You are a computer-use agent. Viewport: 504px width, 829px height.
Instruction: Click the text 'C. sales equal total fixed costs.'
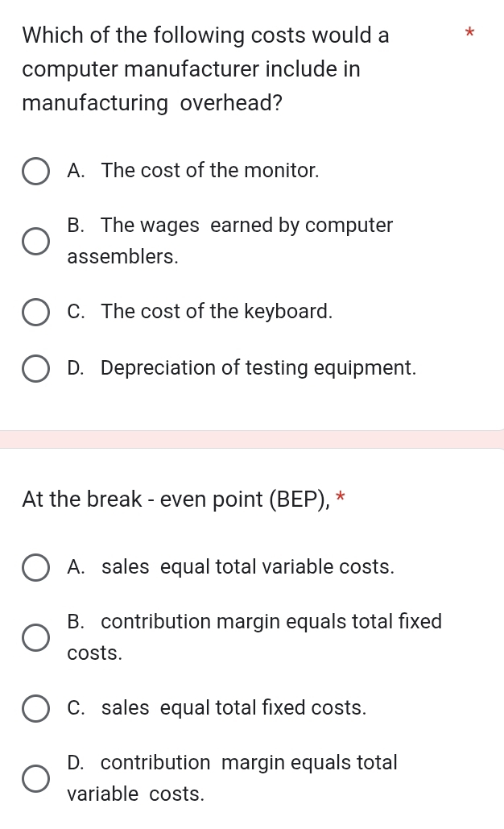[x=217, y=708]
